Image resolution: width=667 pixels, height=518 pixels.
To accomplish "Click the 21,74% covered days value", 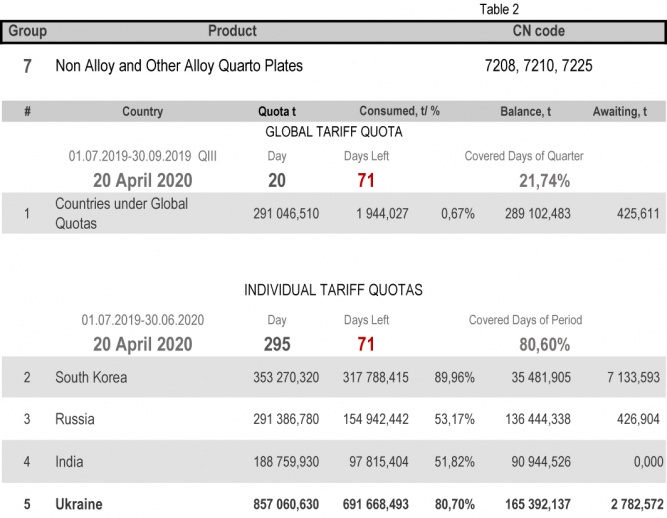I will (x=544, y=181).
